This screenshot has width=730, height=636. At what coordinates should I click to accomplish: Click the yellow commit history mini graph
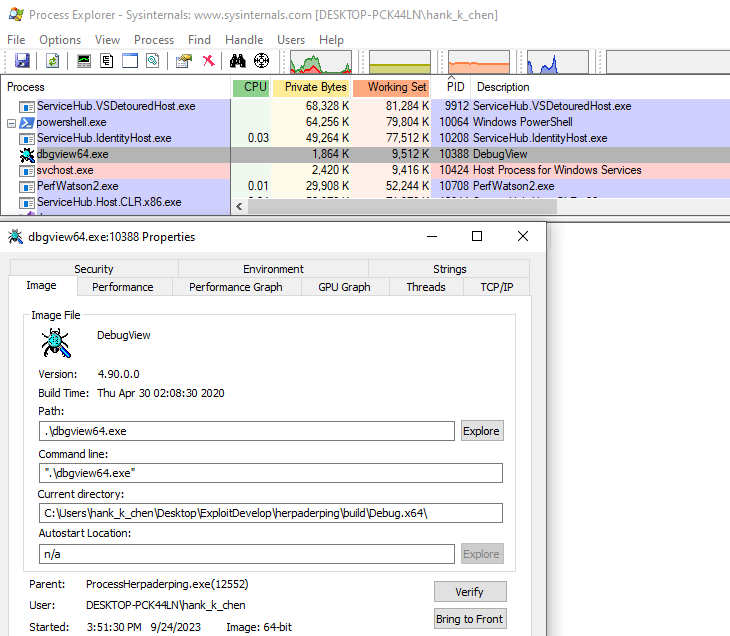point(399,62)
